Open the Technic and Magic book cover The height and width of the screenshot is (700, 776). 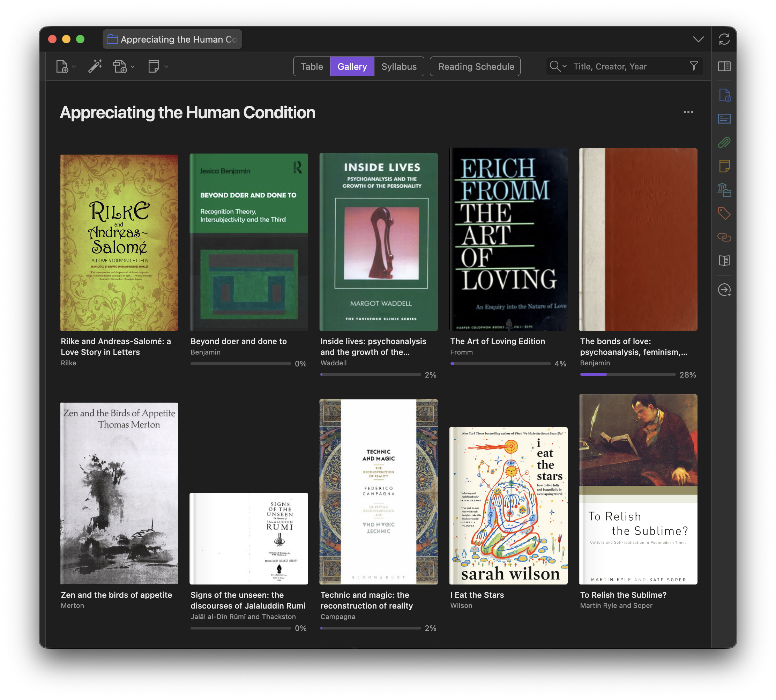[x=378, y=492]
